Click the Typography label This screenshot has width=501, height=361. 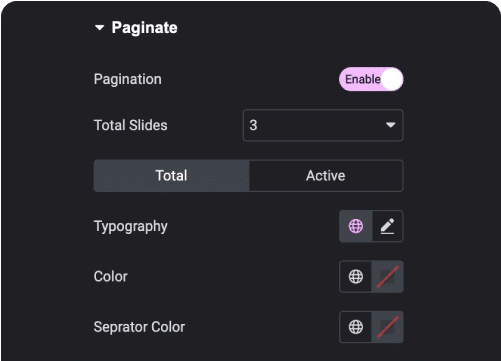coord(131,227)
